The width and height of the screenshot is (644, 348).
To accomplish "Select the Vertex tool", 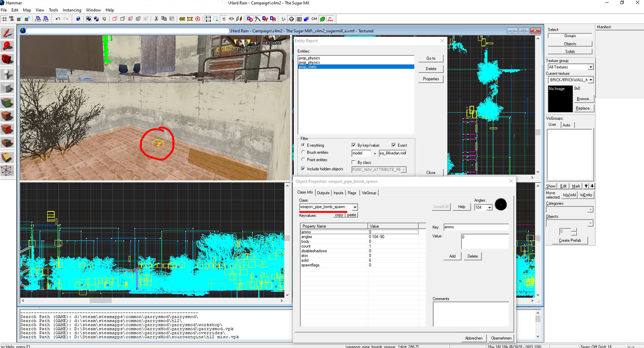I will pyautogui.click(x=8, y=171).
